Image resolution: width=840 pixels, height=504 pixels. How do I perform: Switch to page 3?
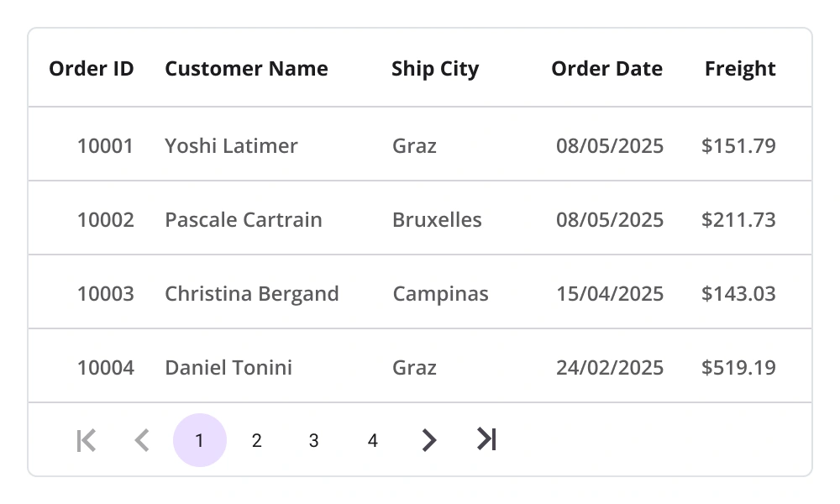point(313,440)
